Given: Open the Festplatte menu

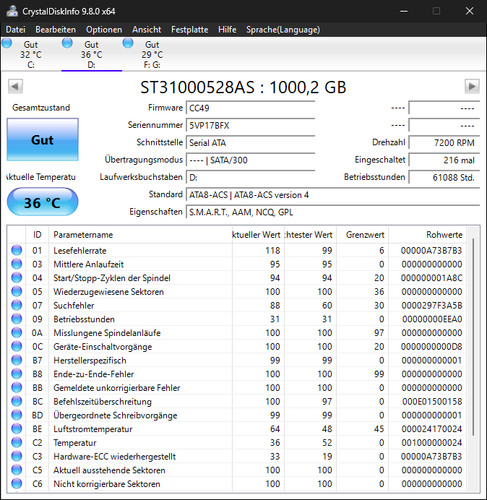Looking at the screenshot, I should 189,30.
